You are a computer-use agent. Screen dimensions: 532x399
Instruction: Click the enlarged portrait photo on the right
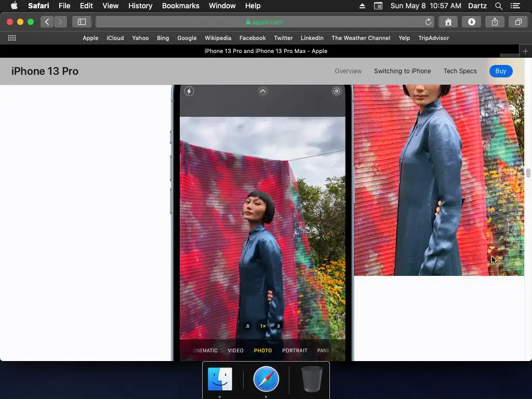[x=438, y=180]
